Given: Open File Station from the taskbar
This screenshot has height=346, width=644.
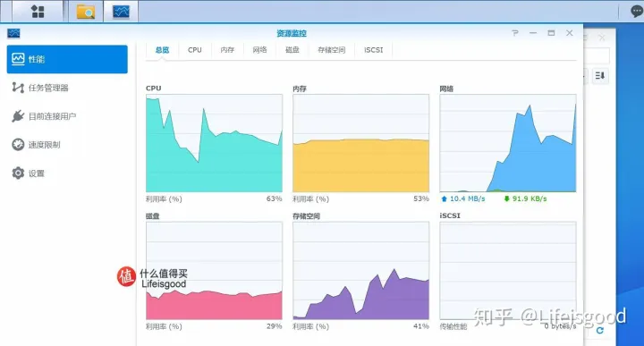Looking at the screenshot, I should (x=86, y=12).
